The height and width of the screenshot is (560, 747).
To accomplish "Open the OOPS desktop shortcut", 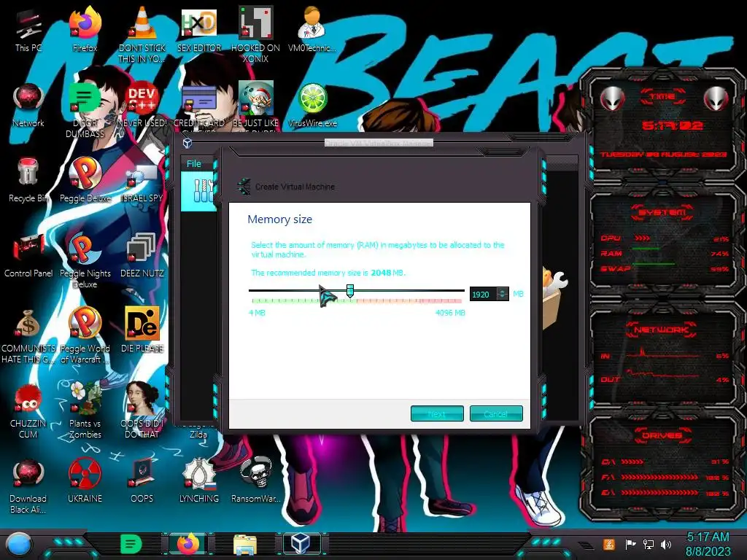I will coord(142,481).
